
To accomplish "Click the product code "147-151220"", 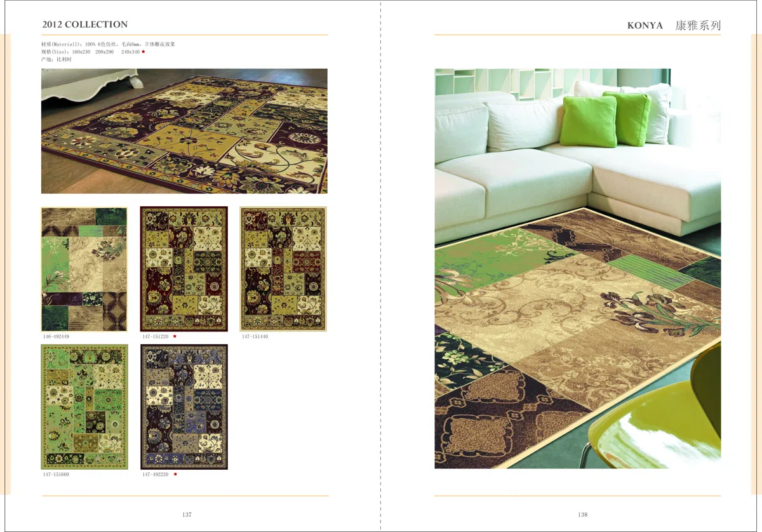I will point(156,336).
